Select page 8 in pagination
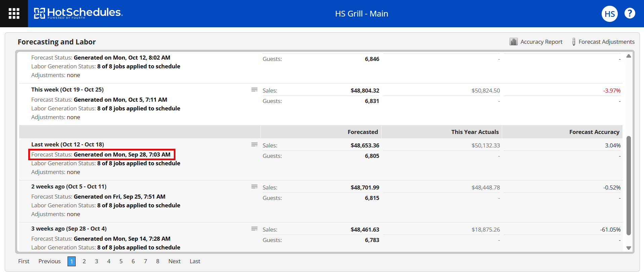This screenshot has height=274, width=644. click(158, 261)
